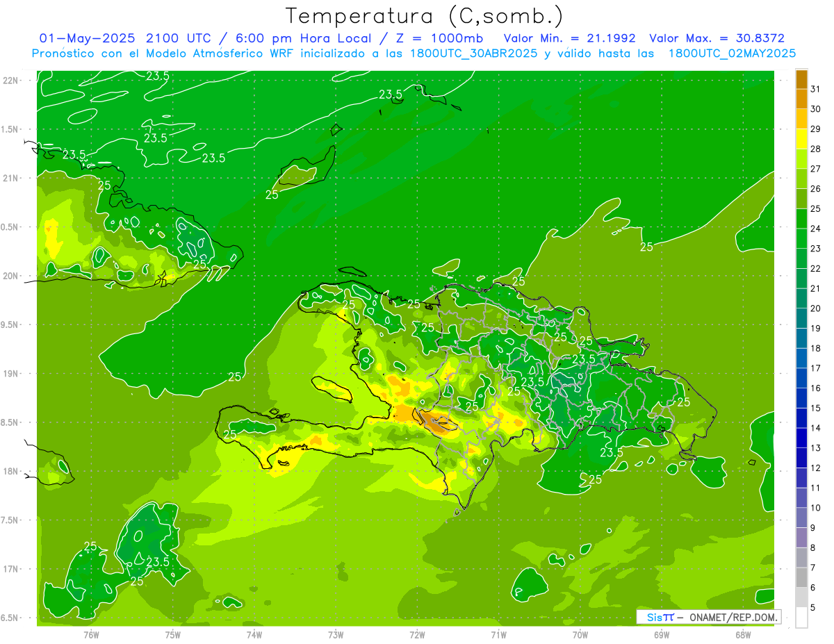Click the 18N latitude label
Image resolution: width=834 pixels, height=644 pixels.
[11, 472]
